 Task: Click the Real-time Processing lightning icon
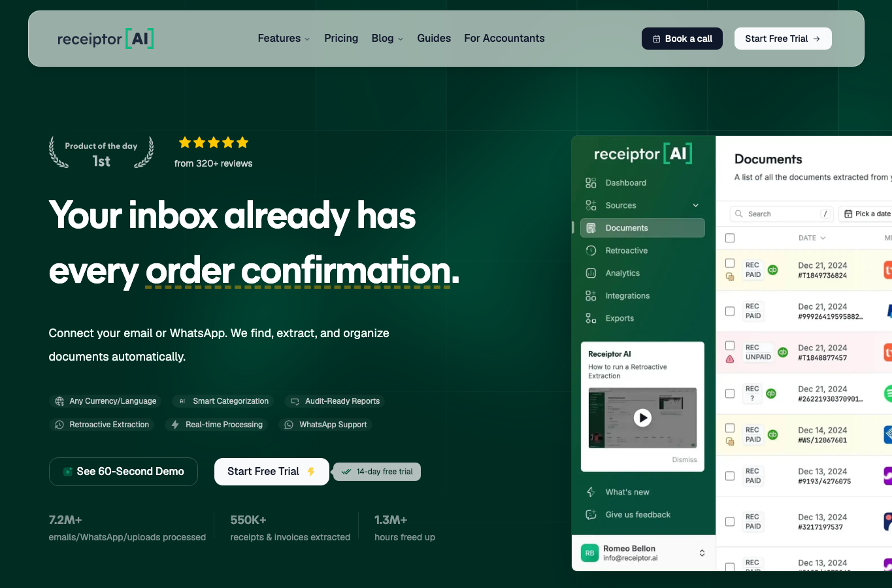(x=175, y=425)
